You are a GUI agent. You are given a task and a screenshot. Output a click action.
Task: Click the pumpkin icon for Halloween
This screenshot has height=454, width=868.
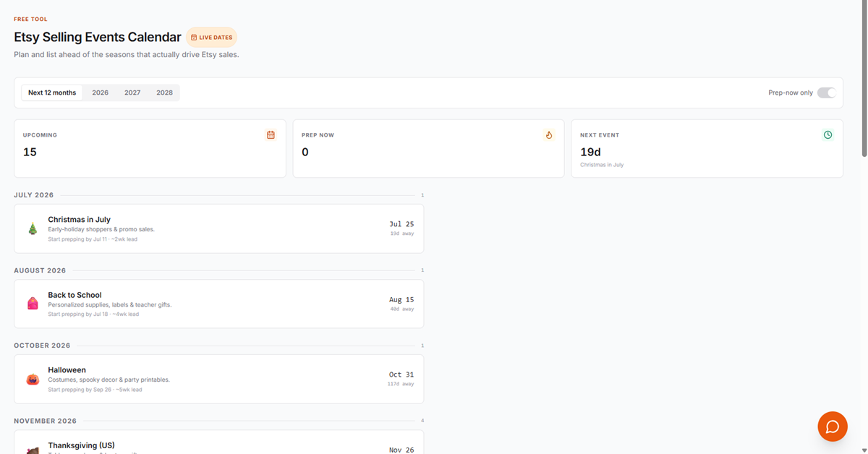click(33, 379)
